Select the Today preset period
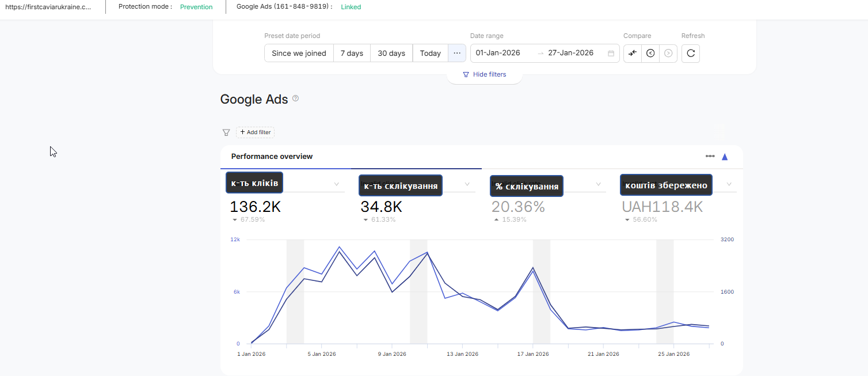Image resolution: width=868 pixels, height=376 pixels. coord(430,53)
